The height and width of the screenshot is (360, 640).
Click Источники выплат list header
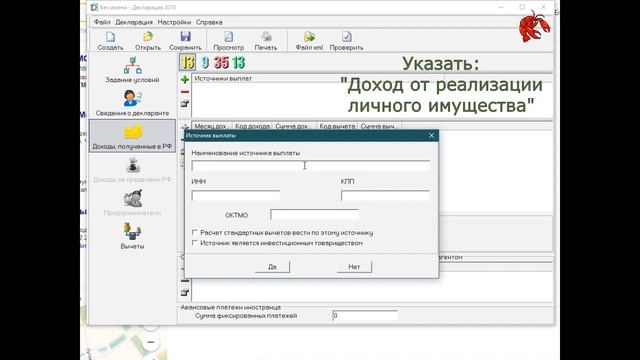(223, 78)
